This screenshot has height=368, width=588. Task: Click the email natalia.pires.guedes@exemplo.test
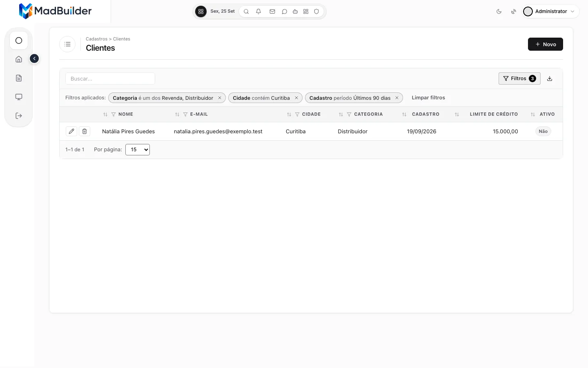(218, 131)
